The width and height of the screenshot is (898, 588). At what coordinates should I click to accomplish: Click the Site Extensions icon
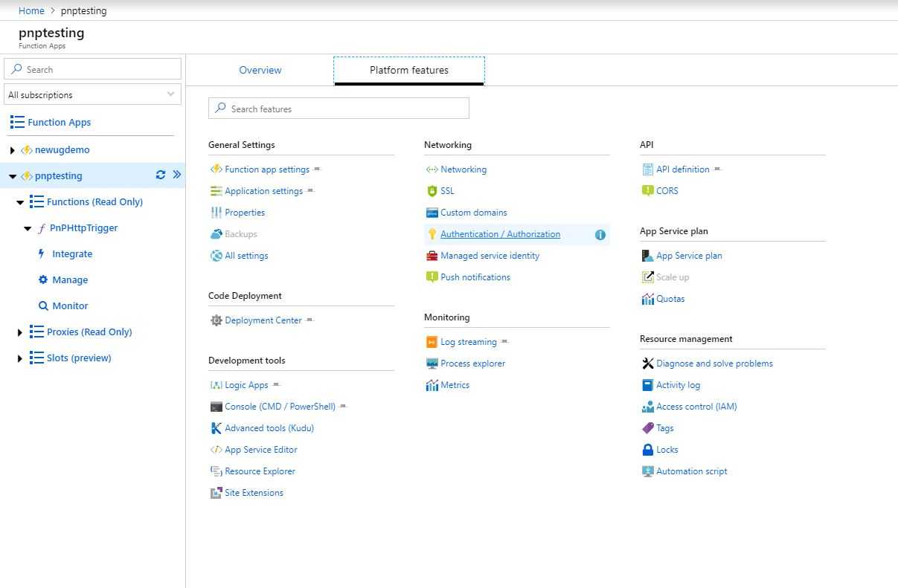click(217, 493)
